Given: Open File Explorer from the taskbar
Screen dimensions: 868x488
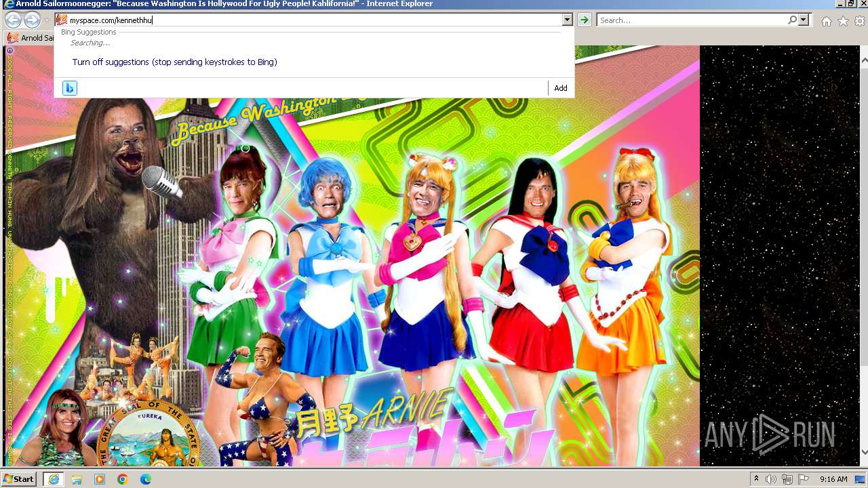Looking at the screenshot, I should 77,479.
